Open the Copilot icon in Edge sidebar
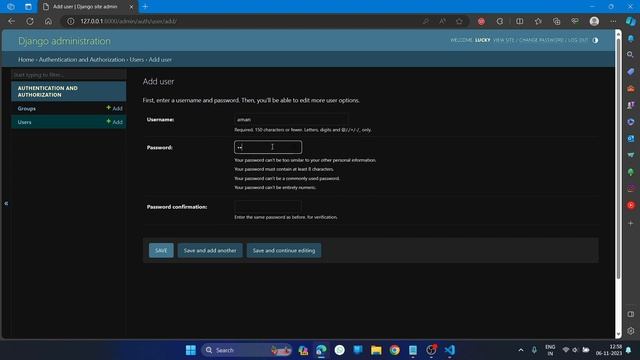The image size is (640, 360). pos(631,21)
